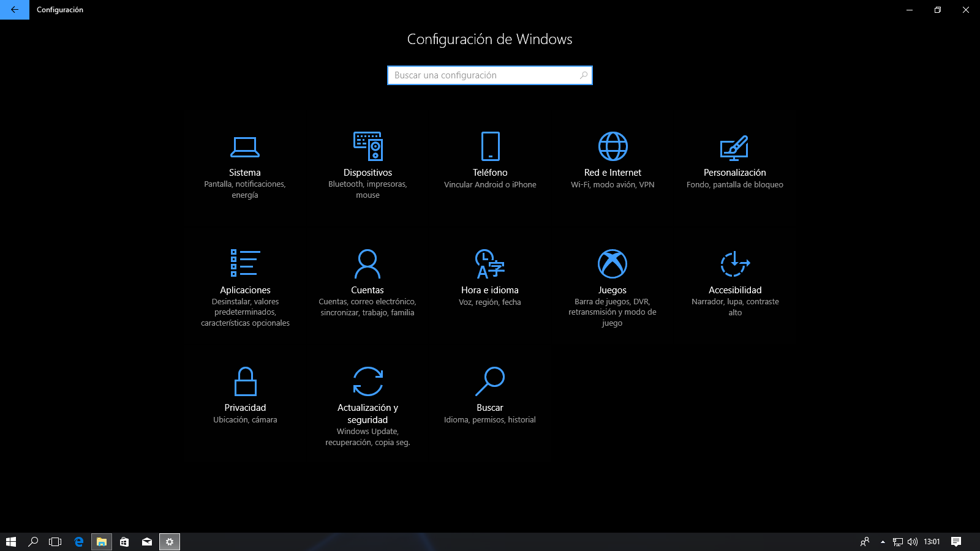Open Mail app from taskbar

[x=147, y=542]
